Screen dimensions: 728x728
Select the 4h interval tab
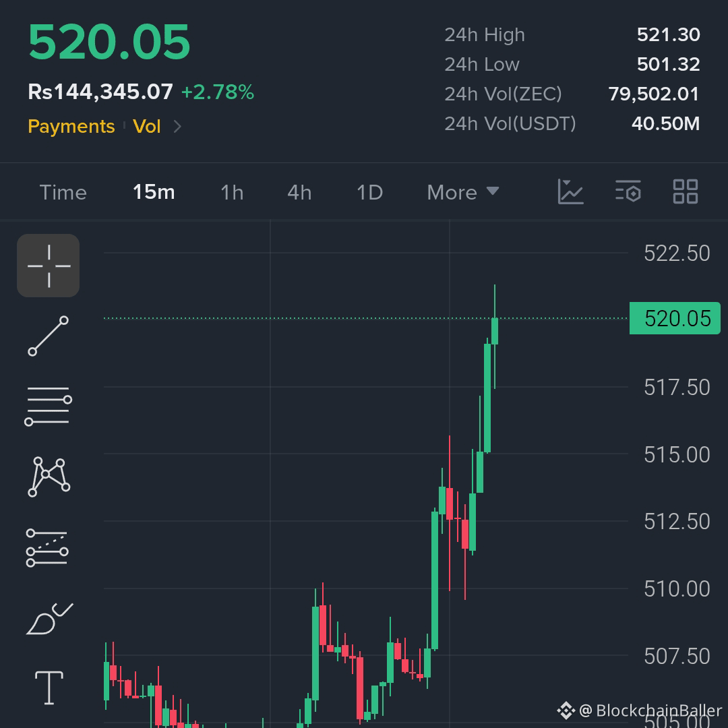[x=299, y=192]
